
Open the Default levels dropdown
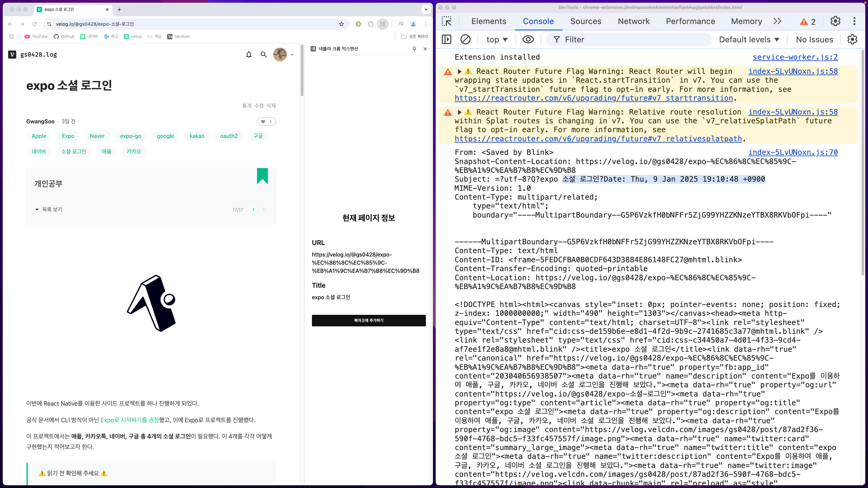click(749, 40)
